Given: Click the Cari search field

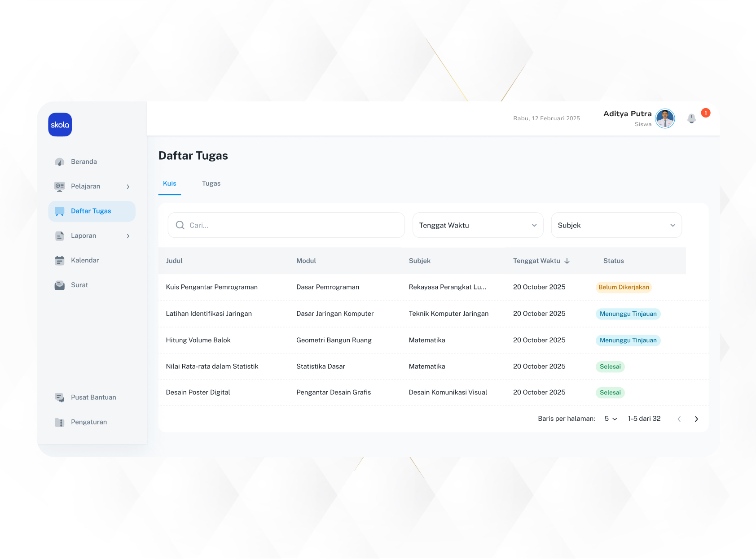Looking at the screenshot, I should pyautogui.click(x=286, y=225).
